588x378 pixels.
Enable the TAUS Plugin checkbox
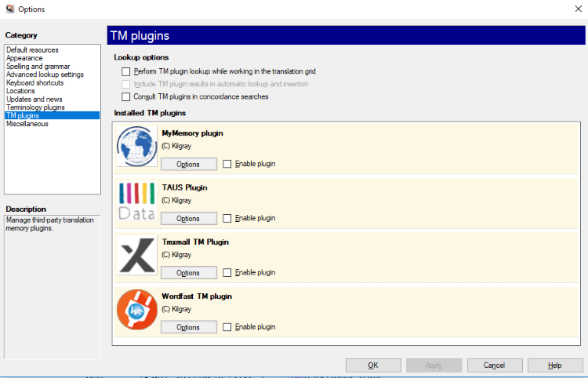point(227,218)
